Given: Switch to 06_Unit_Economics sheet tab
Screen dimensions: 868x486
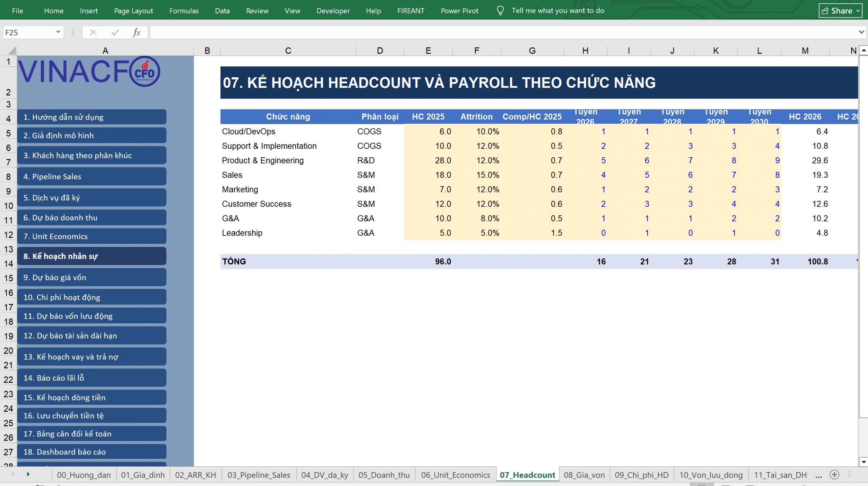Looking at the screenshot, I should (455, 475).
